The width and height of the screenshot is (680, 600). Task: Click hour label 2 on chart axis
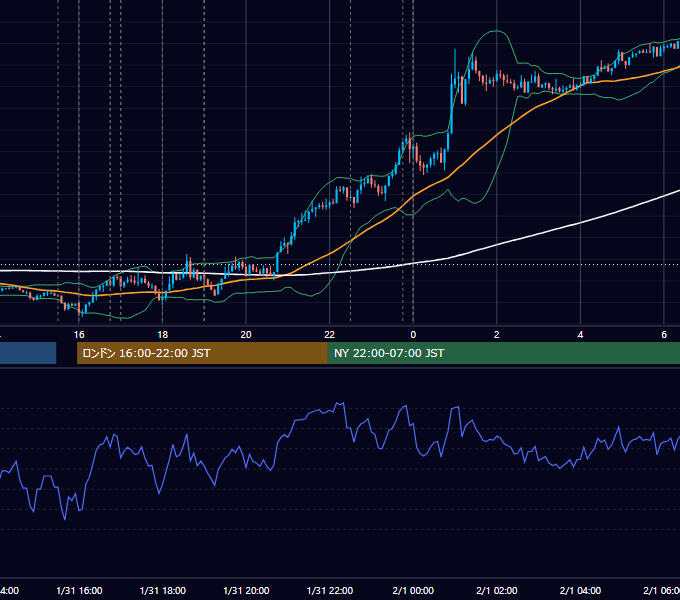(x=497, y=335)
